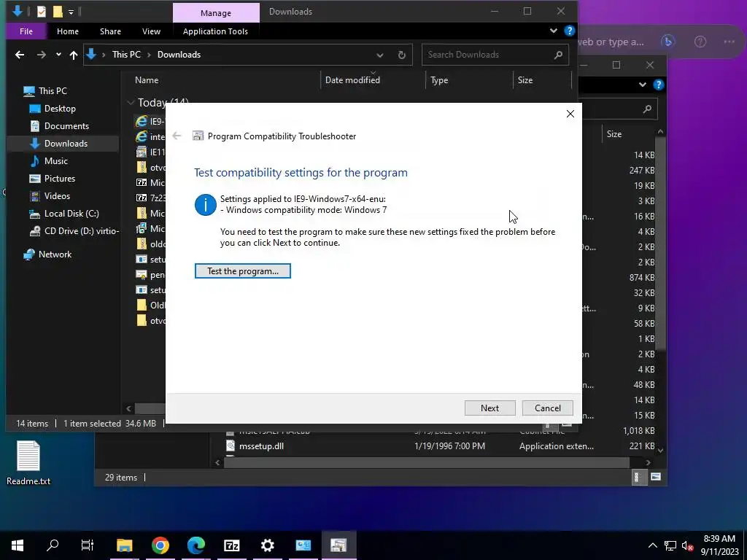Open recent locations dropdown arrow
The image size is (747, 560).
(x=58, y=55)
